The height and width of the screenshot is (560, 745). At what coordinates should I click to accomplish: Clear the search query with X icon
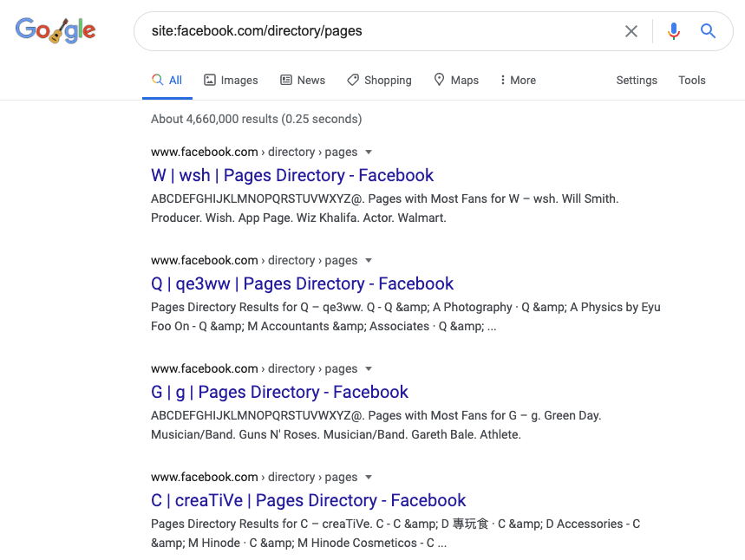(x=631, y=31)
